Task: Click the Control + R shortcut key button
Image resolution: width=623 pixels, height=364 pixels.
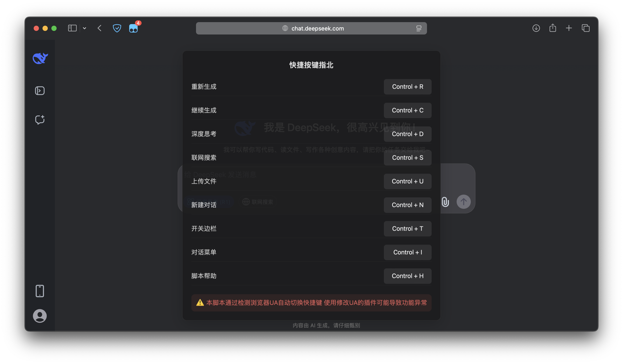Action: pos(408,87)
